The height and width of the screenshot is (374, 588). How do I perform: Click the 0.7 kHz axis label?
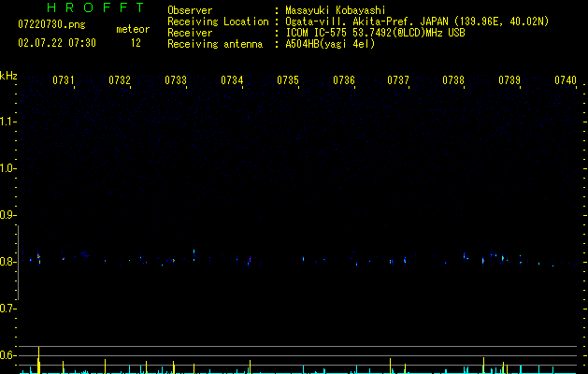click(x=7, y=309)
